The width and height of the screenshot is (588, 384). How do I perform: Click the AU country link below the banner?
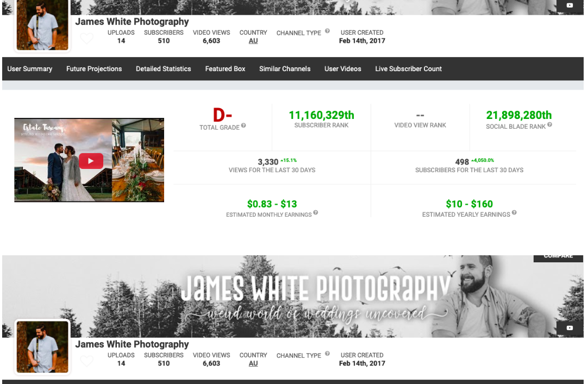[253, 363]
